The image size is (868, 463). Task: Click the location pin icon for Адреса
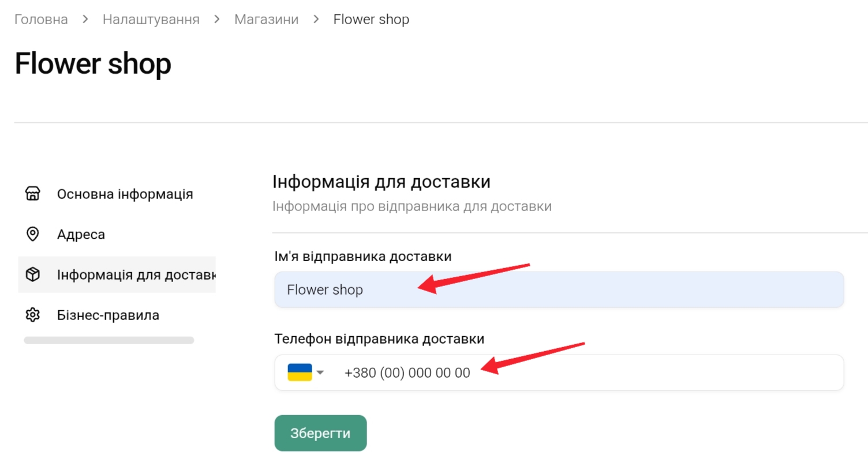pos(33,234)
